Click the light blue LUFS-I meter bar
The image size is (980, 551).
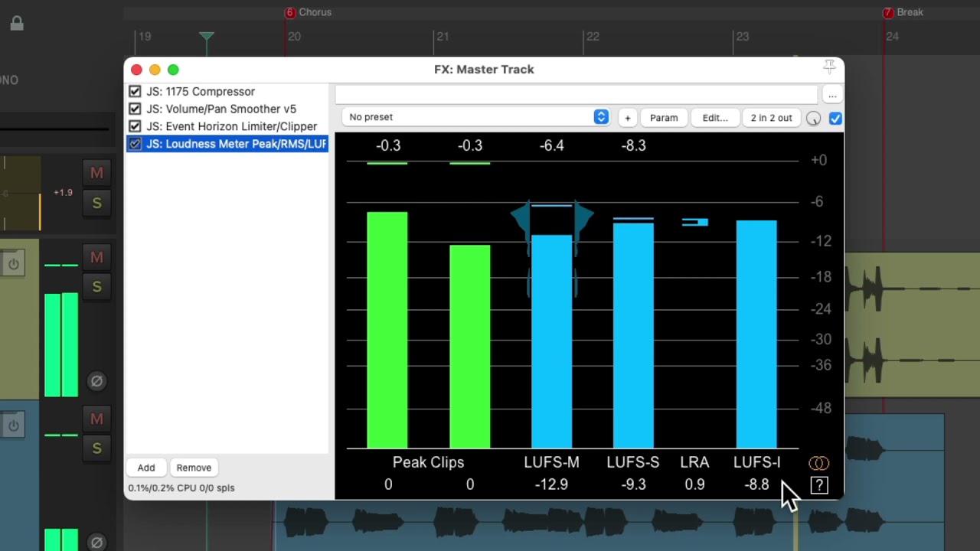[756, 334]
